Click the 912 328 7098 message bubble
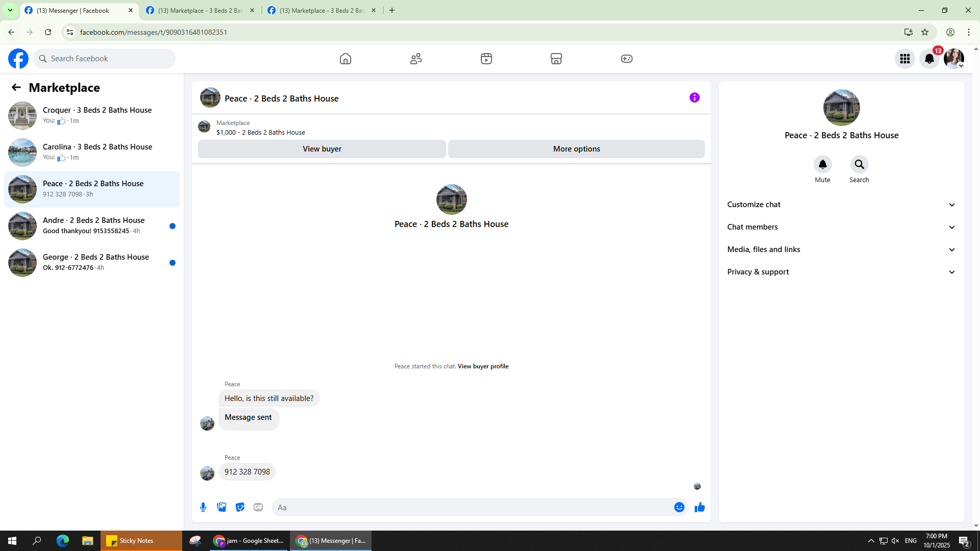980x551 pixels. pos(248,472)
